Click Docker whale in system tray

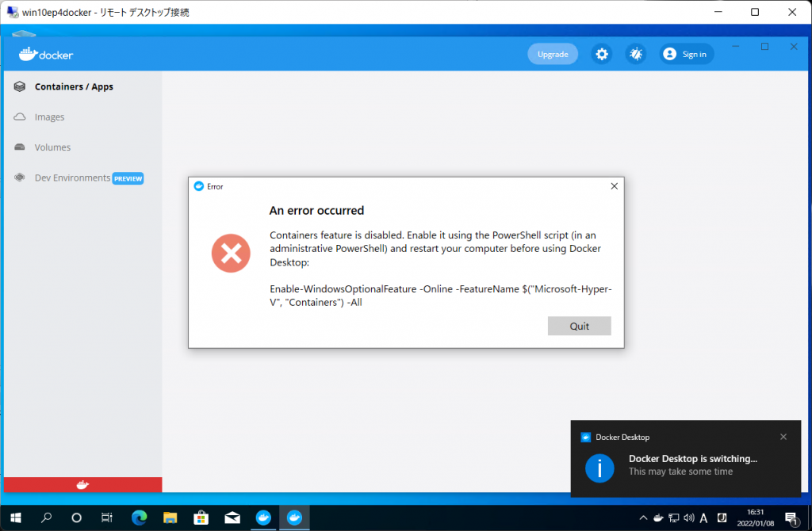click(658, 518)
